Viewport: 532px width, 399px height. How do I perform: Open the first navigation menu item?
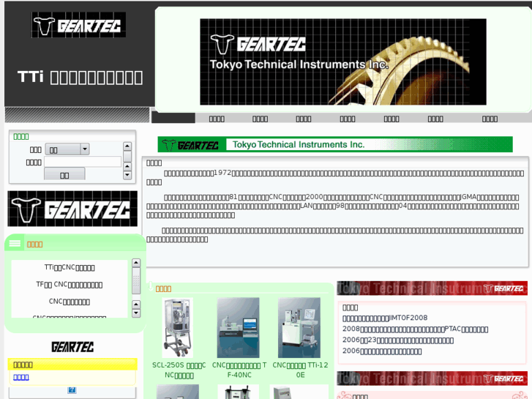tap(217, 119)
